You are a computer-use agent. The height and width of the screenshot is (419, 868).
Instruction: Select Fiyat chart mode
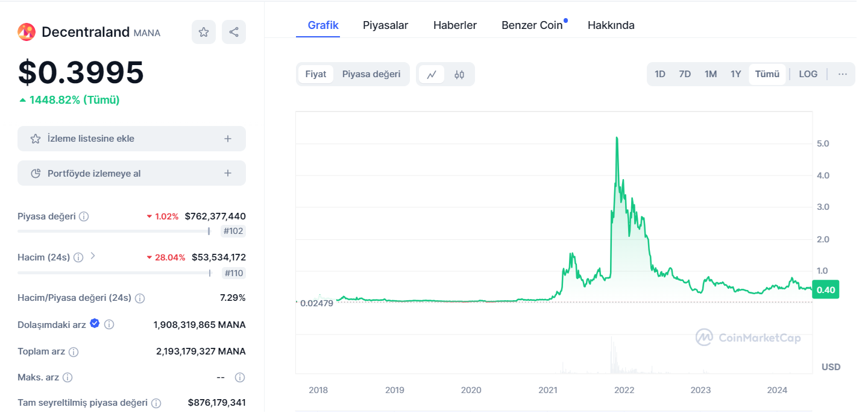[x=316, y=74]
